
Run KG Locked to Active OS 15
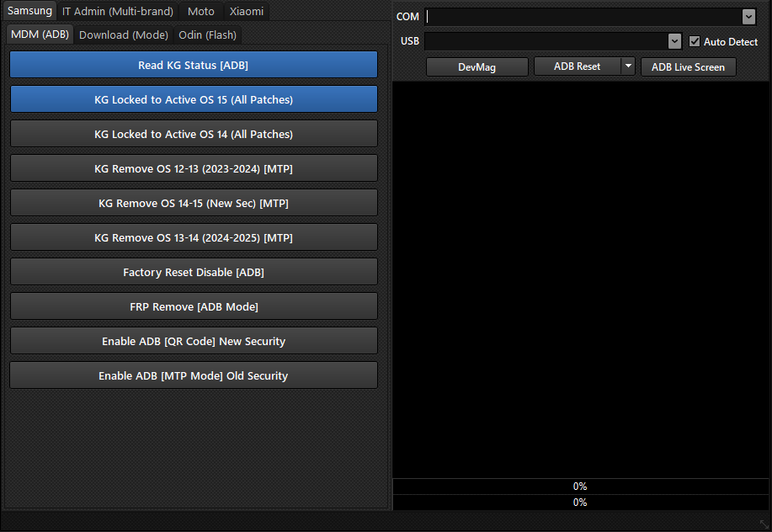[x=194, y=99]
